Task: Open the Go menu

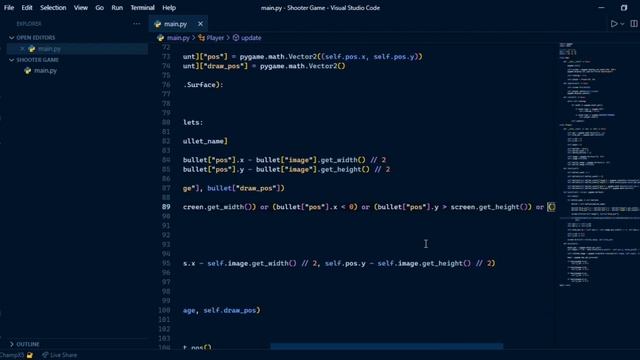Action: click(100, 8)
